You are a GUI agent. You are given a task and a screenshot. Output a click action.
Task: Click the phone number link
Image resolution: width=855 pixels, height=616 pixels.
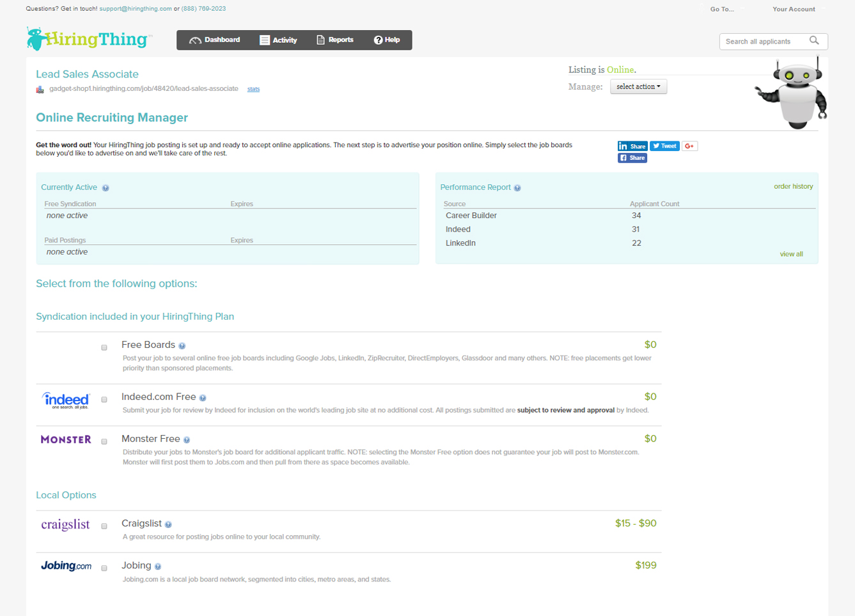[x=203, y=9]
